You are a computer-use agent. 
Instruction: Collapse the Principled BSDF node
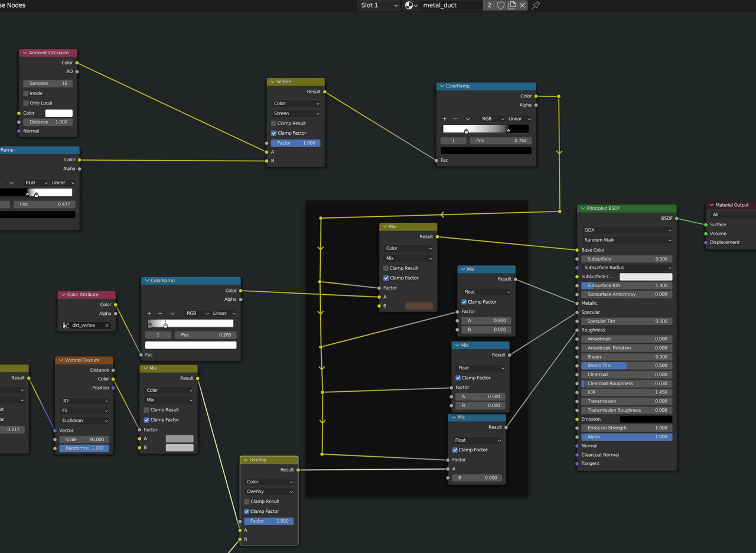(582, 209)
